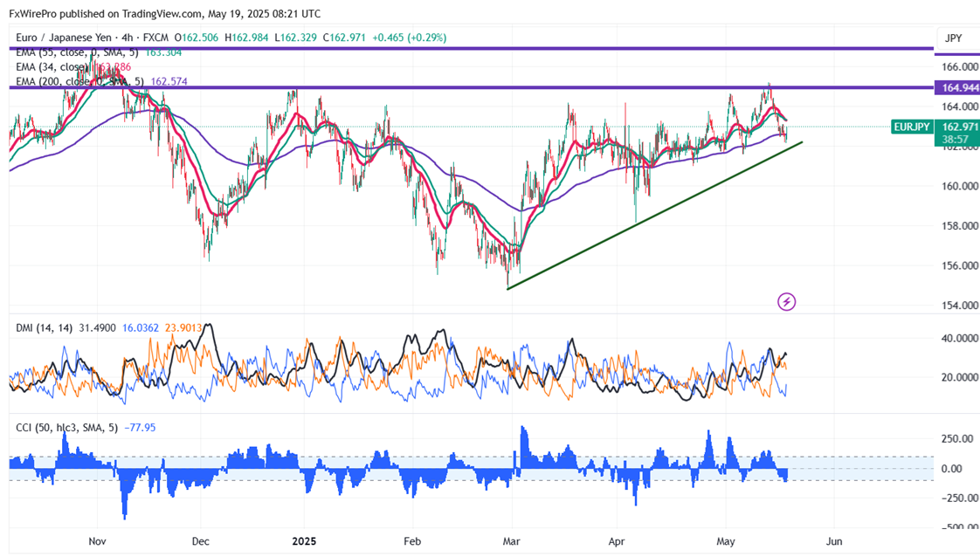This screenshot has width=980, height=557.
Task: Open the CCI (50, hlc3, SMA, 5) legend
Action: pos(67,428)
